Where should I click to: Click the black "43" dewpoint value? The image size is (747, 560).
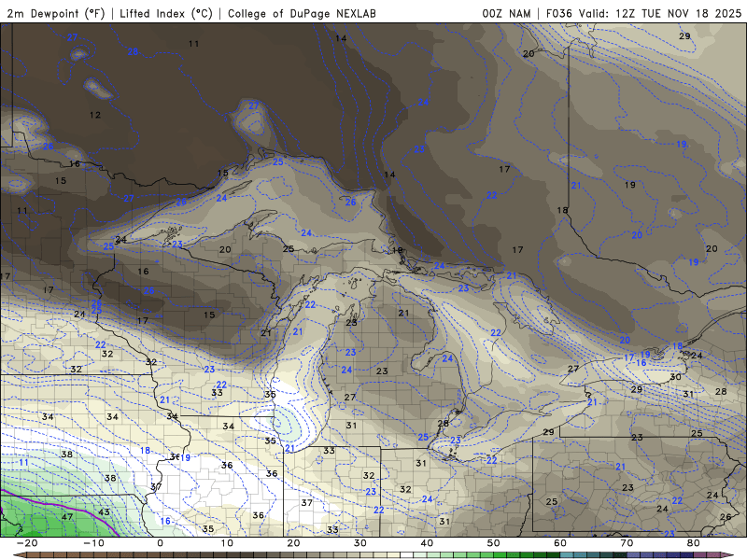pyautogui.click(x=104, y=511)
